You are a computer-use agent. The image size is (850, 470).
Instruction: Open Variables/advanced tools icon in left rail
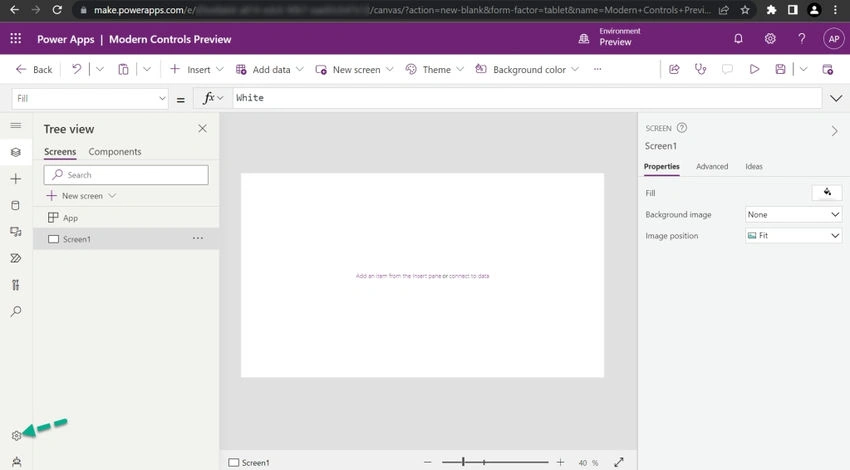pos(16,285)
